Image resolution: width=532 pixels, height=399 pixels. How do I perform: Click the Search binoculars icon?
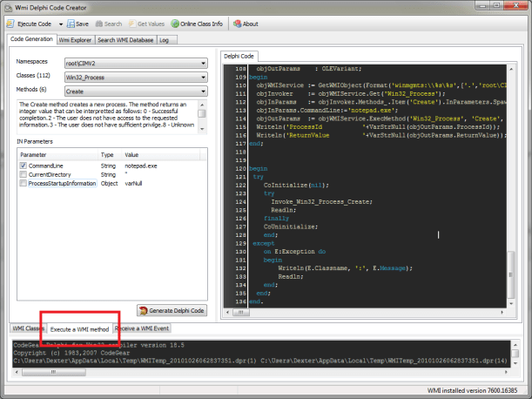[x=99, y=24]
